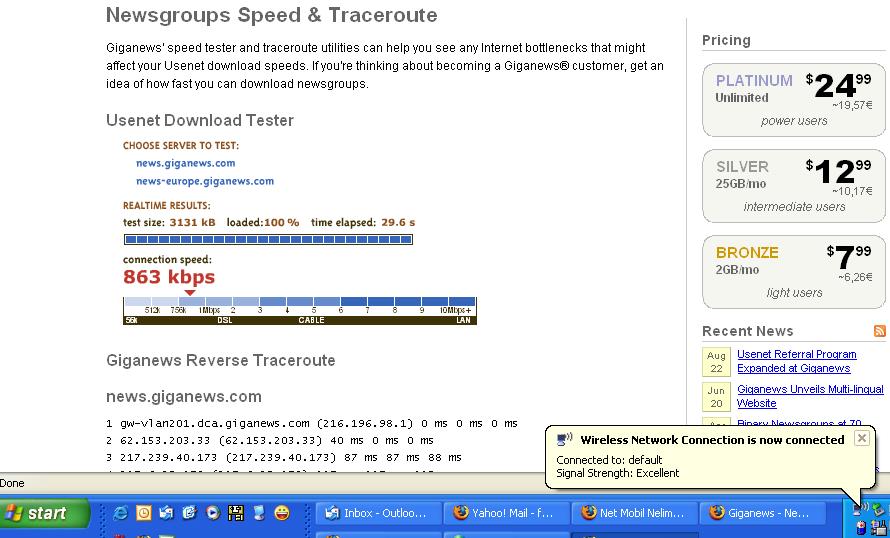Open Yahoo Messenger smiley icon
Screen dimensions: 890x538
coord(282,513)
